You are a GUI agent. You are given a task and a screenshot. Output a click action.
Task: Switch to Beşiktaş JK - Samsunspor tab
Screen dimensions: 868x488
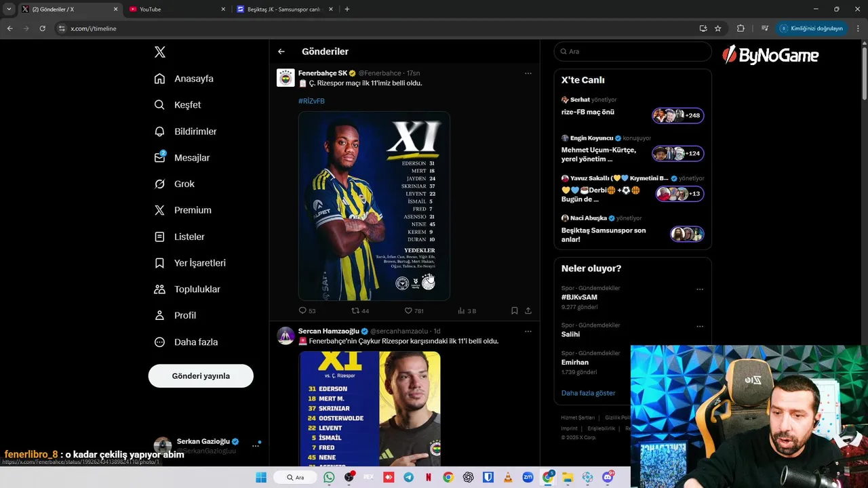pos(285,9)
